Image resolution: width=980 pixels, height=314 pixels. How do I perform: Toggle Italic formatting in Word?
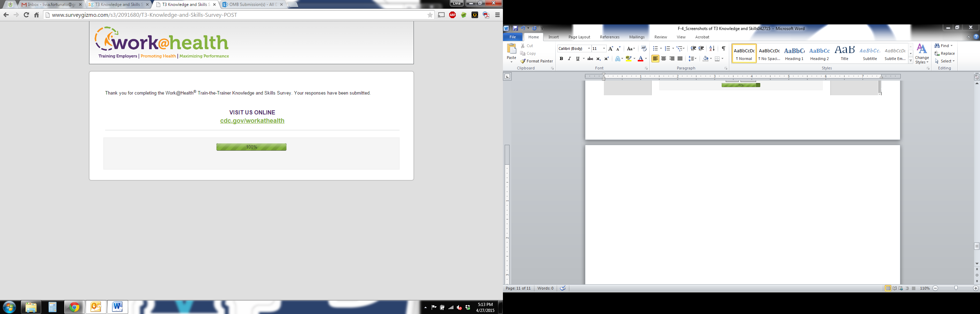pos(569,59)
